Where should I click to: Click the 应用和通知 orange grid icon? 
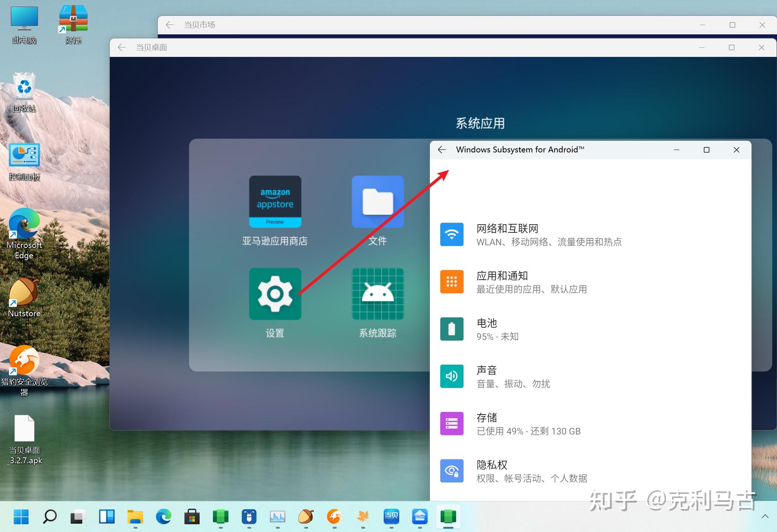click(451, 282)
